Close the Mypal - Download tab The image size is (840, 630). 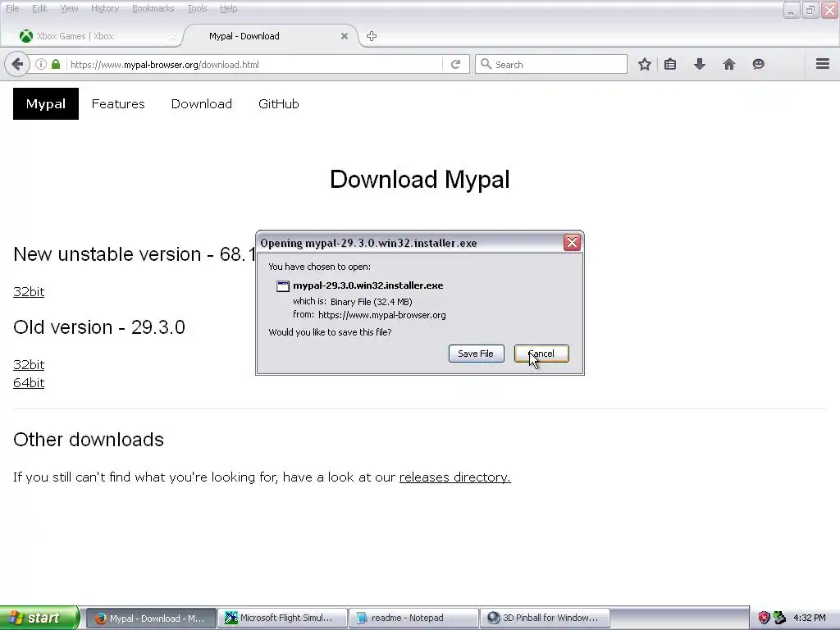point(345,36)
